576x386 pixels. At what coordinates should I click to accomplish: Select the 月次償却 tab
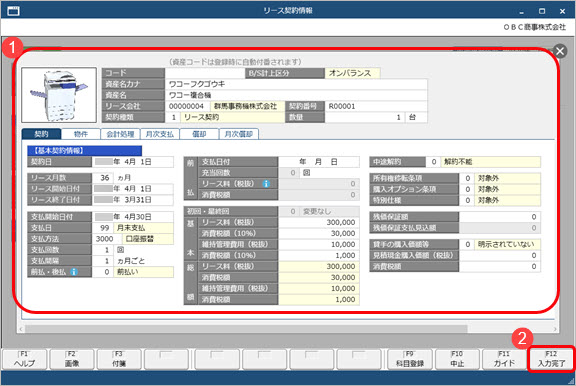click(x=239, y=134)
